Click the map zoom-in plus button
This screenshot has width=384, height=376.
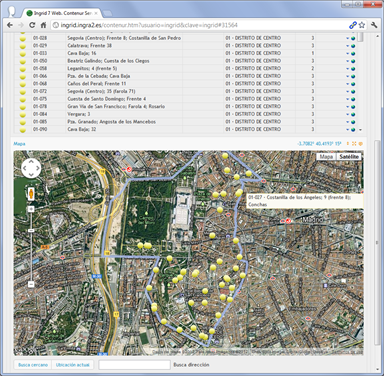[x=31, y=209]
